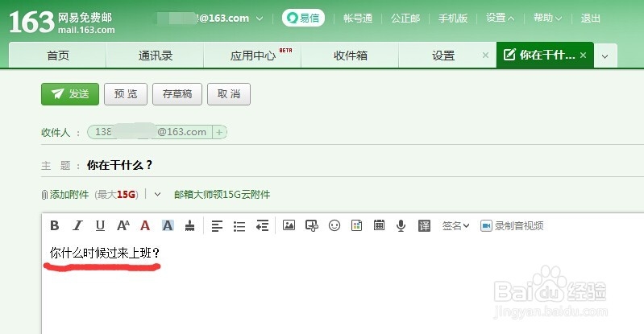Expand the account dropdown next to @163.com
The image size is (644, 334).
(260, 19)
